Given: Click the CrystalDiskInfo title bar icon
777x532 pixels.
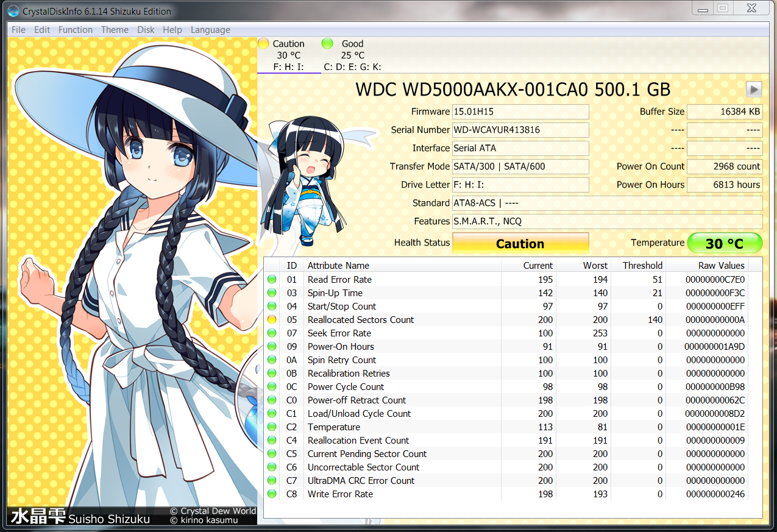Looking at the screenshot, I should 12,11.
